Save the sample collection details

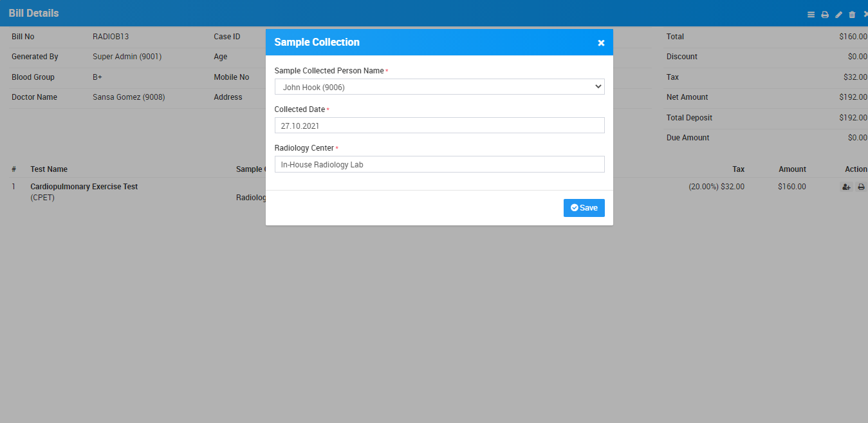tap(584, 208)
